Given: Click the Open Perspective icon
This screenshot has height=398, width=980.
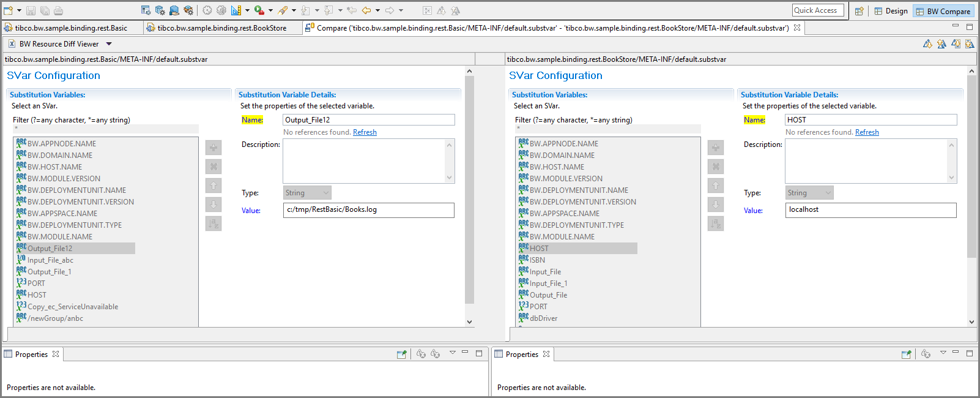Looking at the screenshot, I should [x=859, y=11].
